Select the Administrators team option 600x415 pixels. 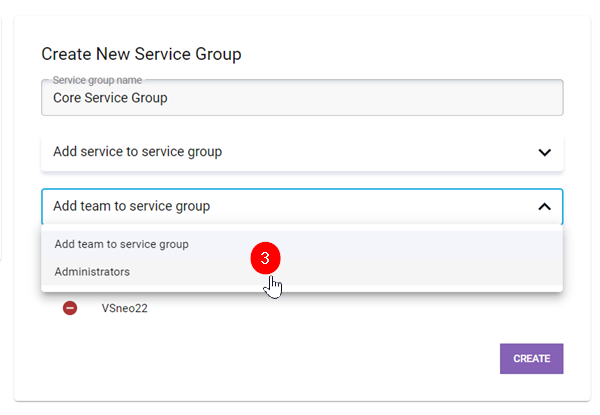tap(92, 272)
